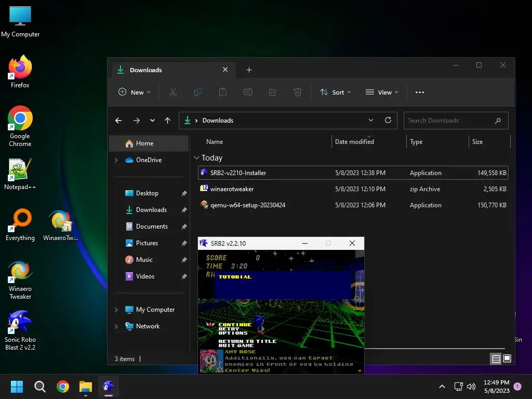
Task: Open the See more ellipsis menu
Action: click(x=420, y=92)
